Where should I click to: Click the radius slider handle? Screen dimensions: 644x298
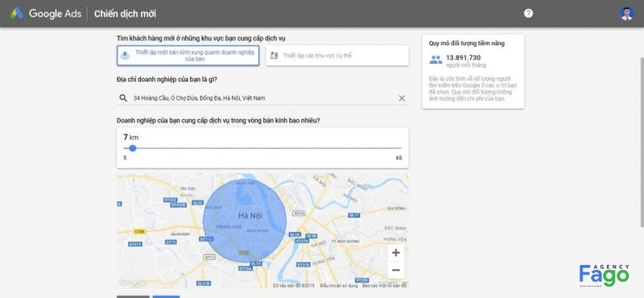132,148
